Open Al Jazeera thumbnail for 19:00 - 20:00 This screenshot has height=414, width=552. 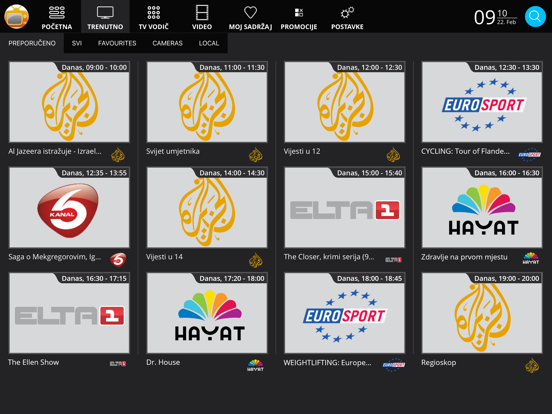point(482,313)
